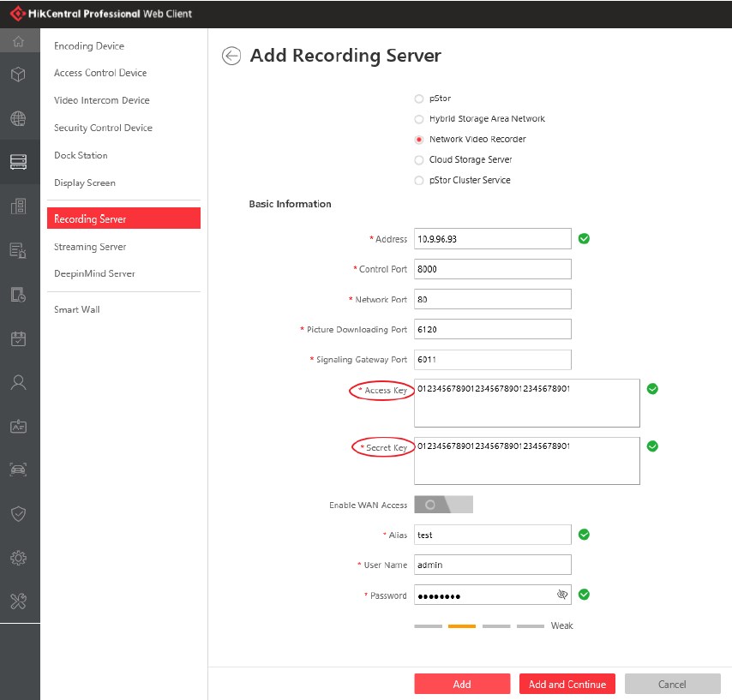Screen dimensions: 732x700
Task: Select Hybrid Storage Area Network option
Action: 419,119
